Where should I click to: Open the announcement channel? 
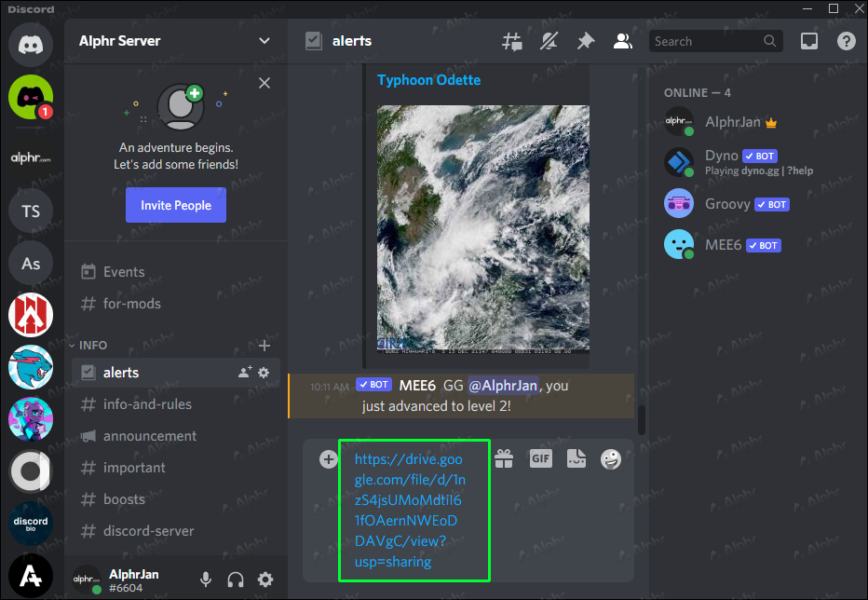point(175,436)
